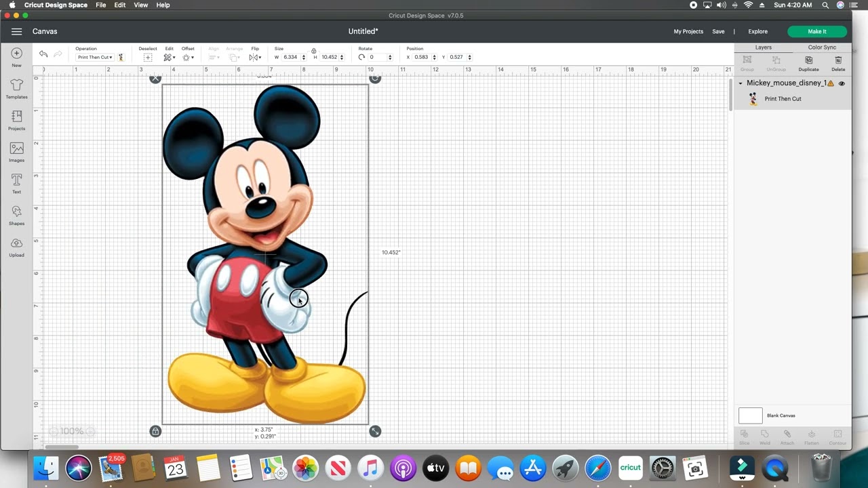Click the delete handle on image corner
868x488 pixels.
(155, 79)
